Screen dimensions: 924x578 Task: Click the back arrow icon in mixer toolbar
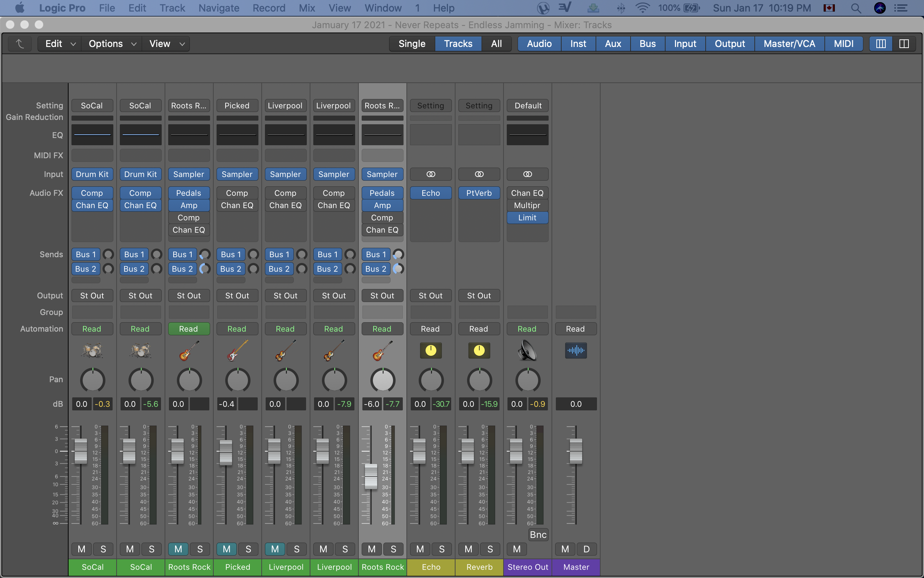(20, 44)
